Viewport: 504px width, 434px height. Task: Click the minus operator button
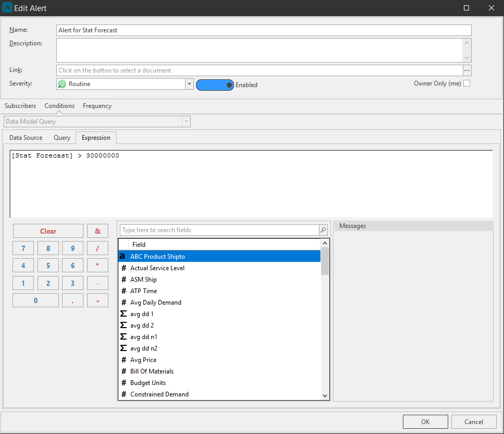click(x=97, y=283)
